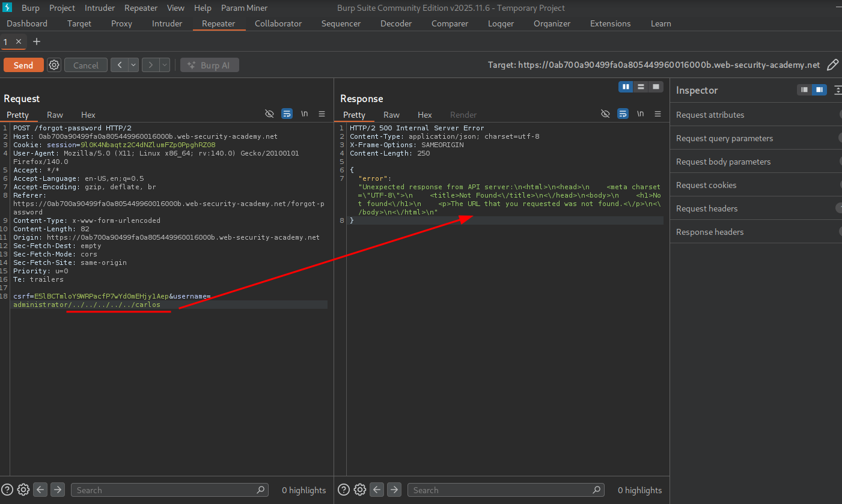Viewport: 842px width, 504px height.
Task: Switch to combined tabbed request/response layout
Action: (656, 87)
